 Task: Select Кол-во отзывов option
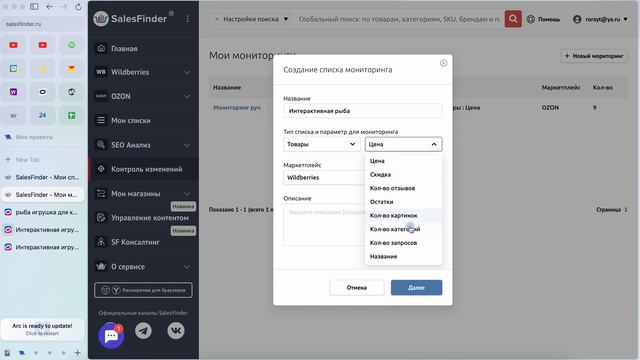[403, 188]
